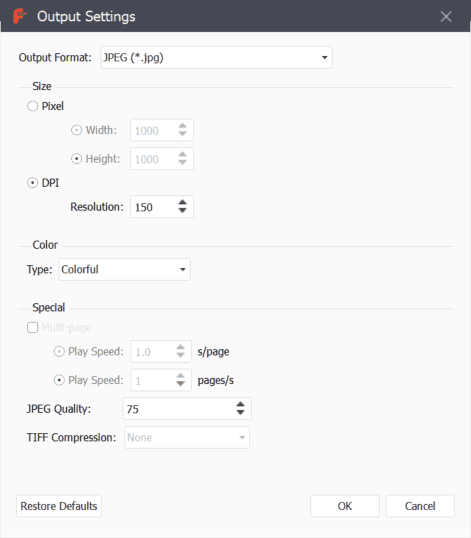This screenshot has height=538, width=471.
Task: Select the Height radio option
Action: (x=76, y=159)
